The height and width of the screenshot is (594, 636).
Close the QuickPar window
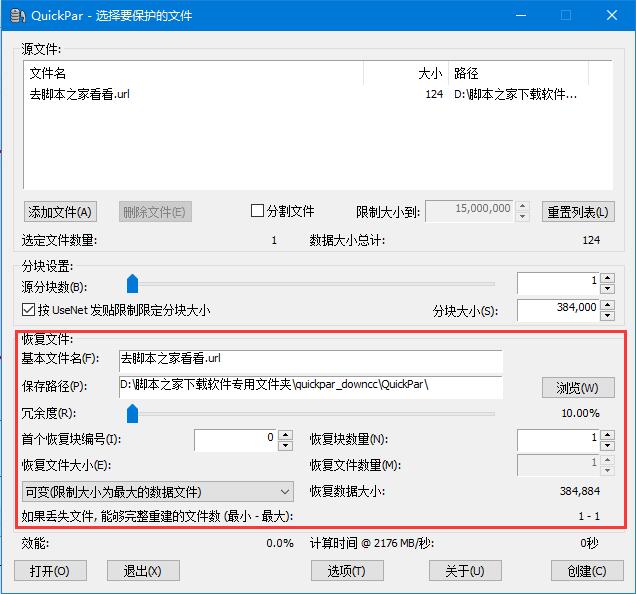612,15
